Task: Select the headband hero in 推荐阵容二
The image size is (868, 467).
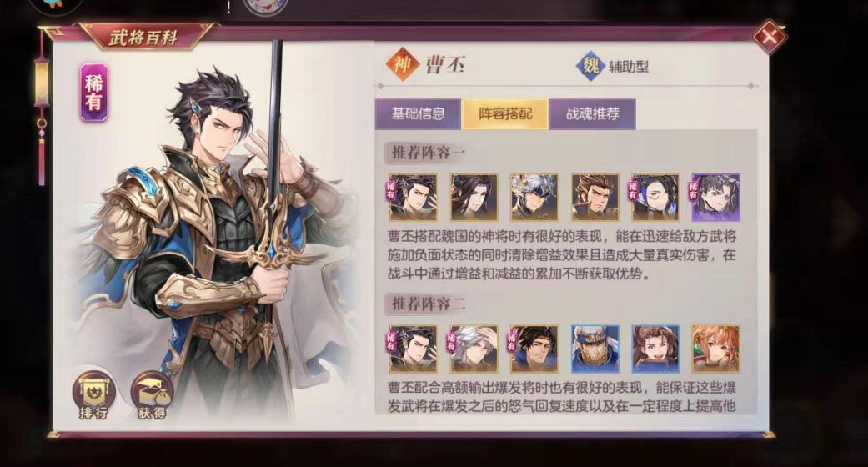Action: point(534,349)
